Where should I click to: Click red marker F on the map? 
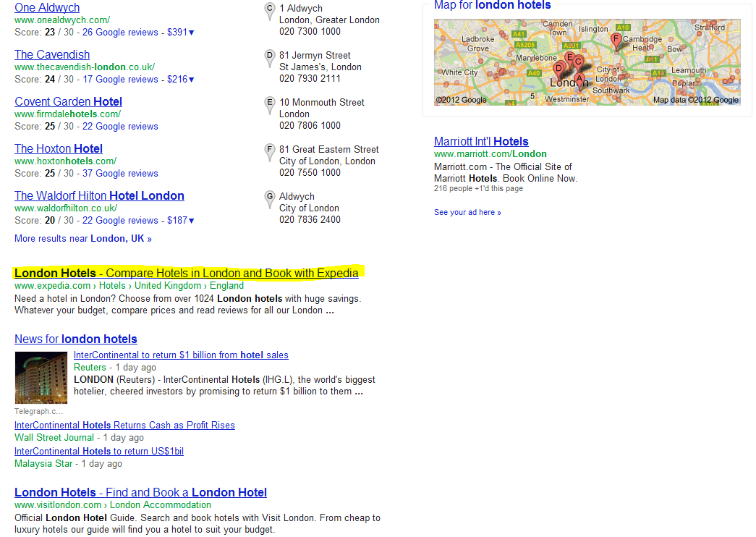point(616,41)
